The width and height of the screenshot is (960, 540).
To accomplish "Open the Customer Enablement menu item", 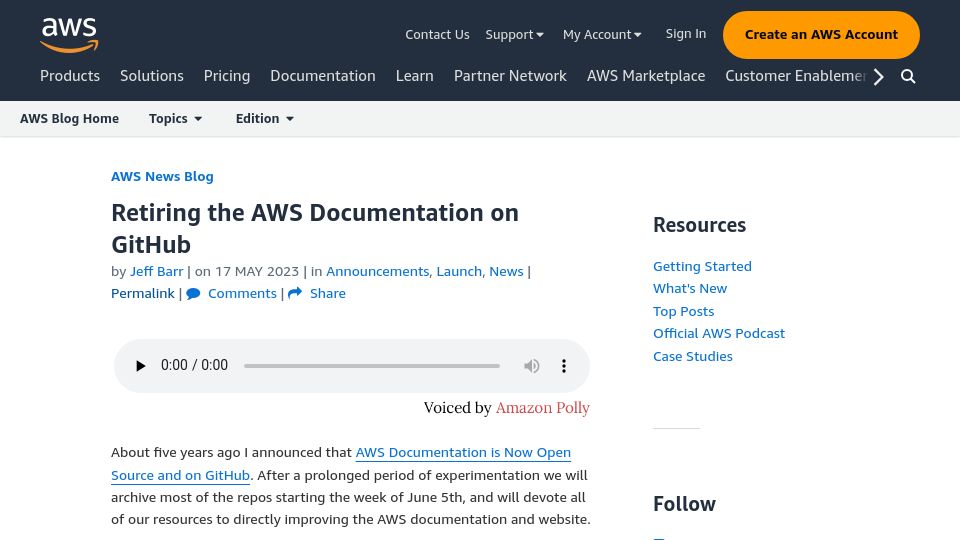I will pos(796,76).
